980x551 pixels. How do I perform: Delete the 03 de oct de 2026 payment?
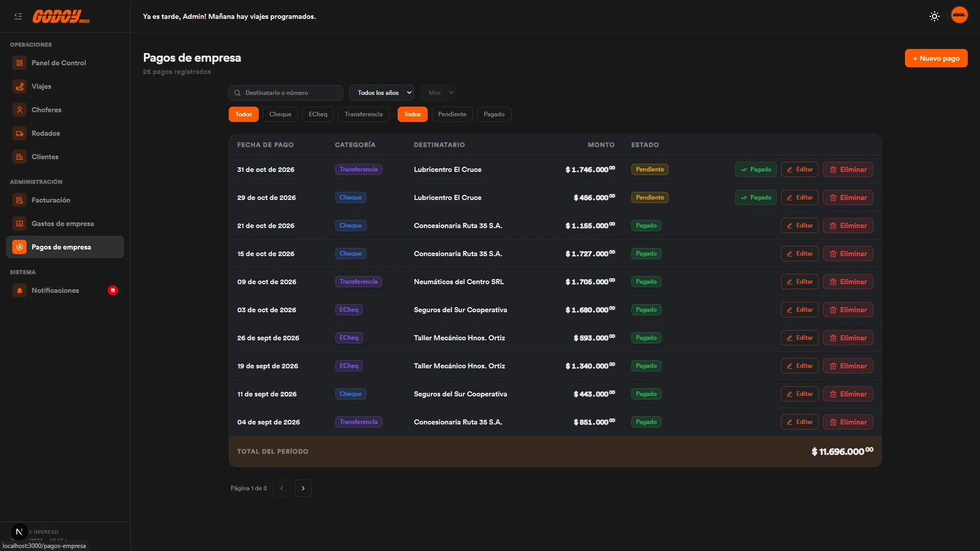(848, 310)
